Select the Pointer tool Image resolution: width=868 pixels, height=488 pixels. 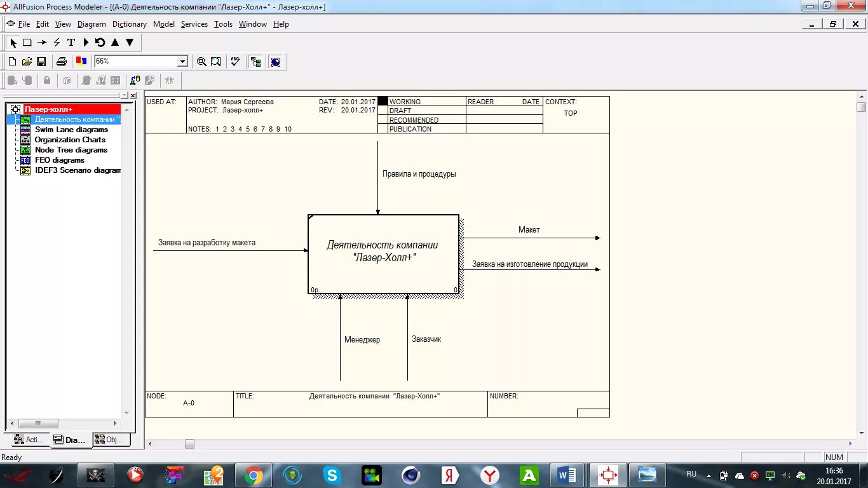coord(13,43)
